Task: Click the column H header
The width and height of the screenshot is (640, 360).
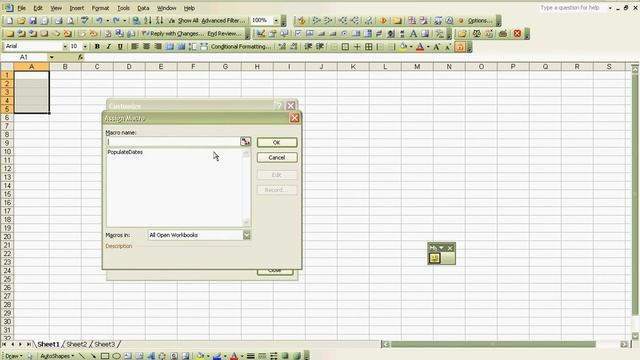Action: click(257, 67)
